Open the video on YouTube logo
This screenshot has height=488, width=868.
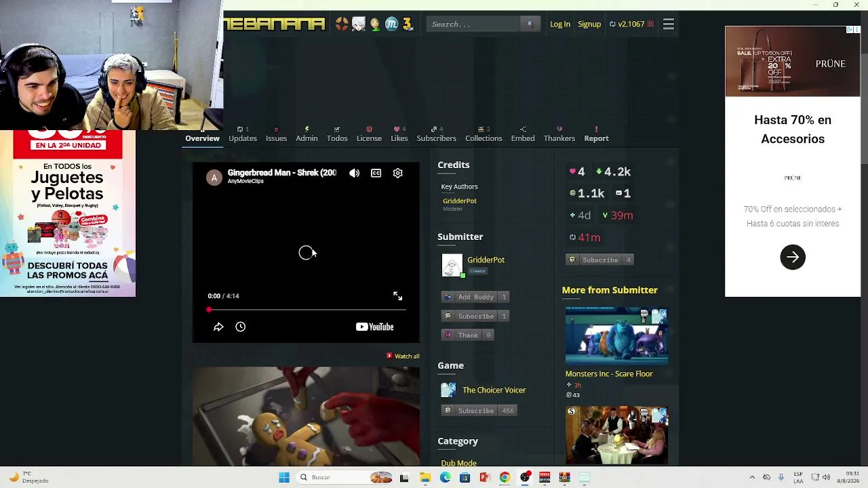coord(375,327)
